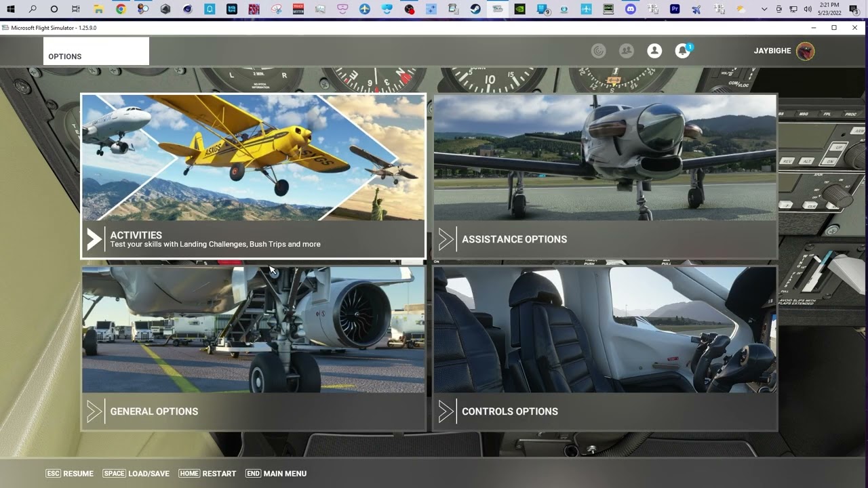Open Discord from the taskbar
The width and height of the screenshot is (868, 488).
pos(631,9)
